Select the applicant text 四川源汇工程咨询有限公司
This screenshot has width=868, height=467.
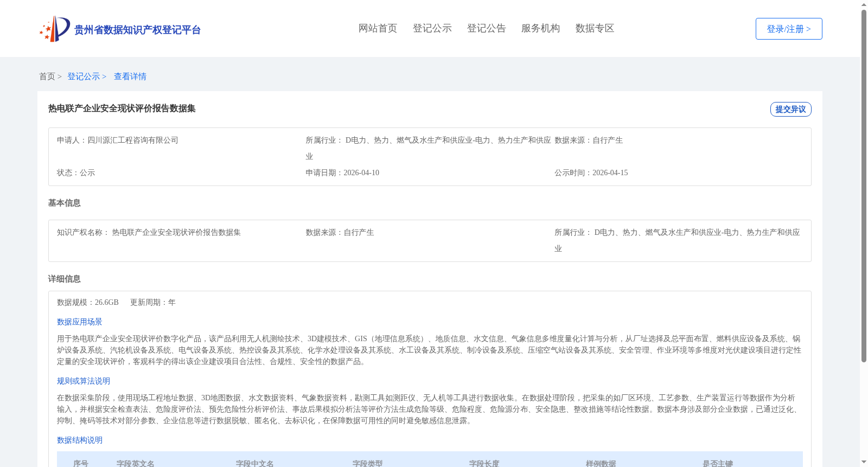[133, 140]
